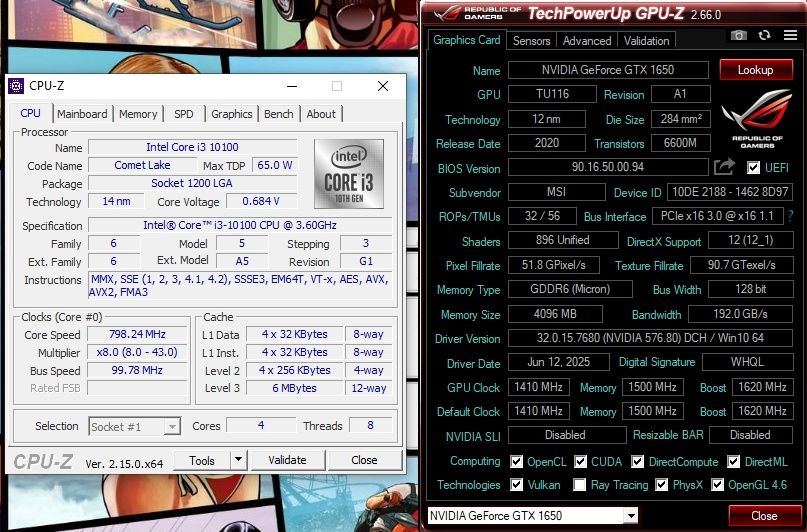Click the CPU name 'Intel Core i3 10100'
Screen dimensions: 807x532
192,147
